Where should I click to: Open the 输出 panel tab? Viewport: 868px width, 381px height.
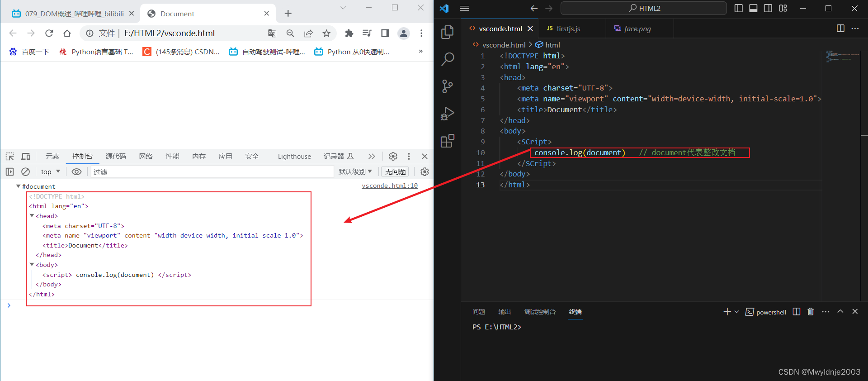[505, 312]
